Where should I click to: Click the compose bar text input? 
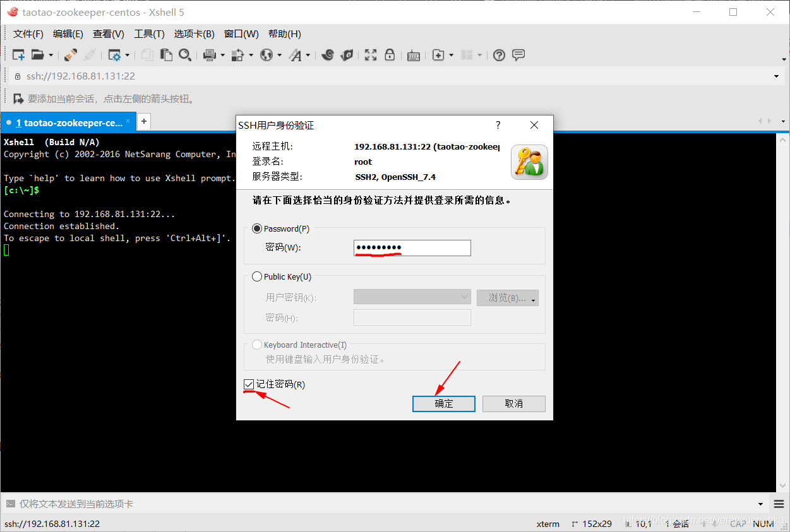[x=384, y=504]
